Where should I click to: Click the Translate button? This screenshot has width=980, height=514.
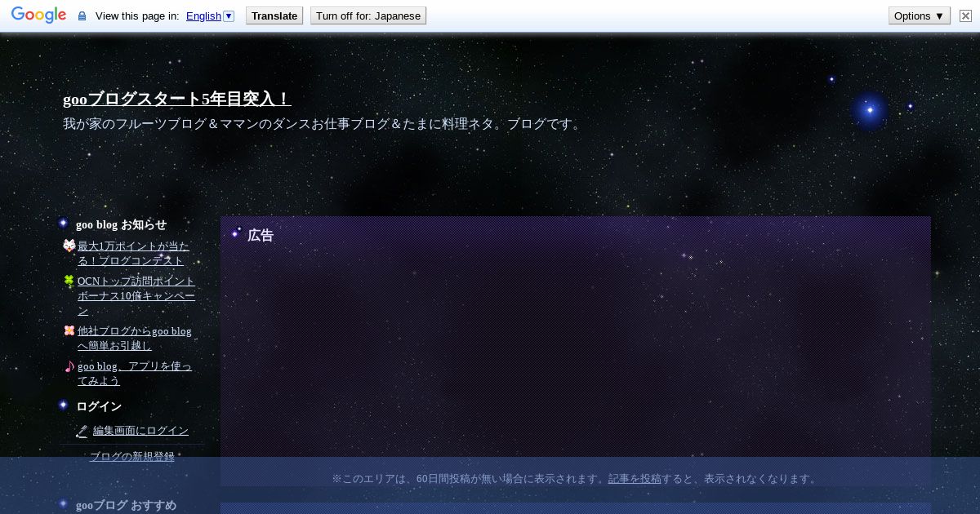[274, 16]
